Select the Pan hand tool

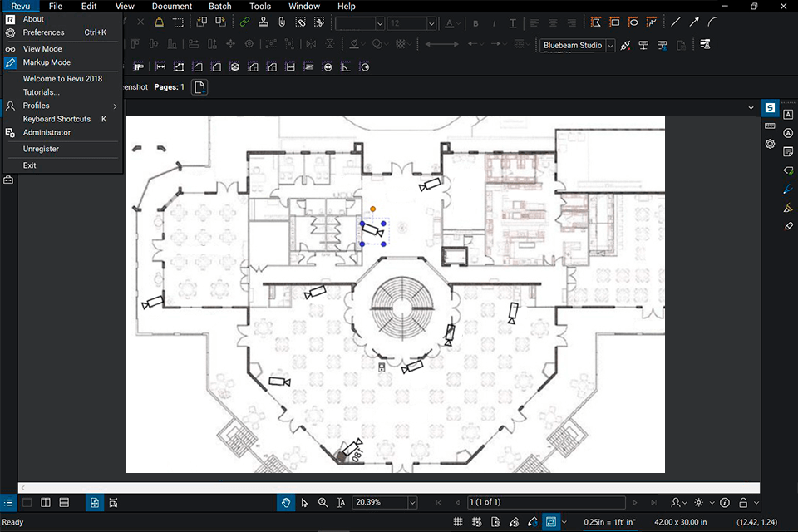[x=286, y=502]
